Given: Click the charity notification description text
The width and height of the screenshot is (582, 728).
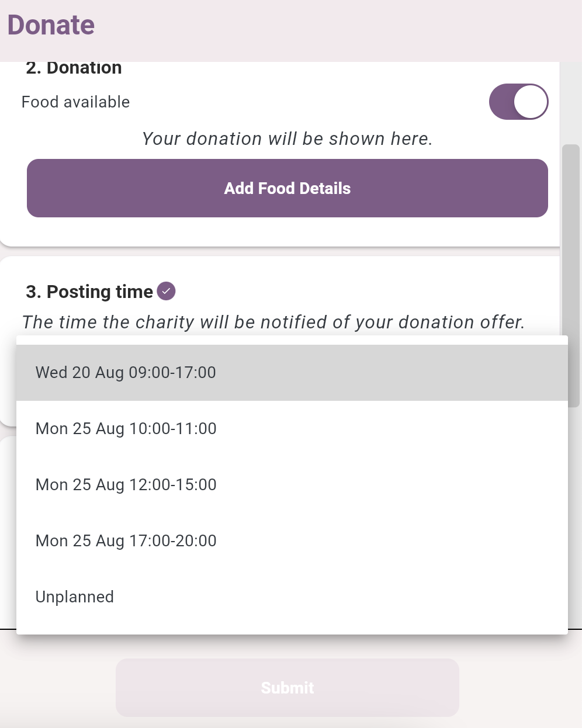Looking at the screenshot, I should (x=273, y=323).
